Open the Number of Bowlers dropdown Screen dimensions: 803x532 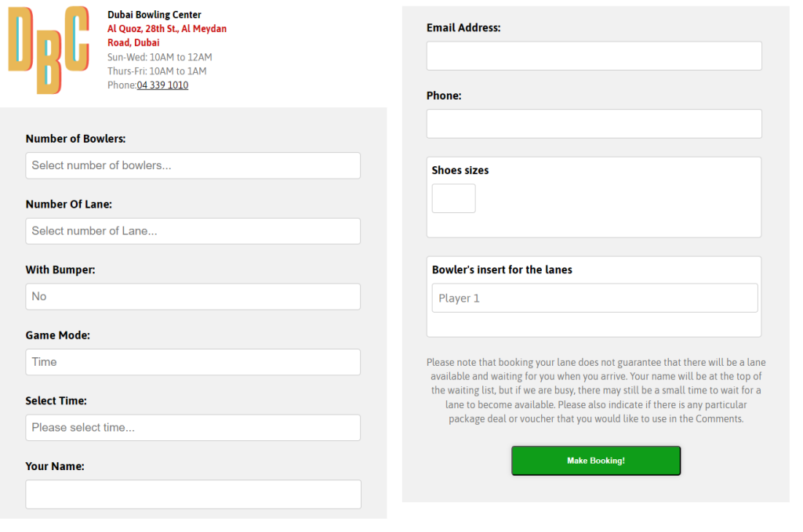[x=193, y=165]
